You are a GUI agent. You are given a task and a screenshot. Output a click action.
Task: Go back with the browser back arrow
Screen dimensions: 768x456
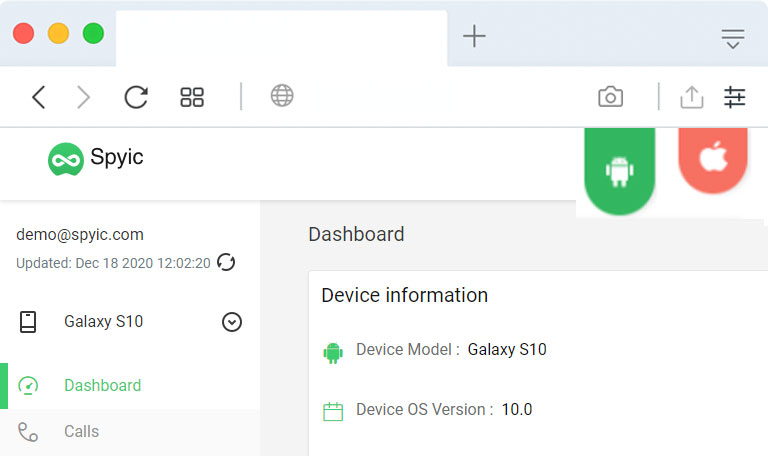(x=39, y=97)
